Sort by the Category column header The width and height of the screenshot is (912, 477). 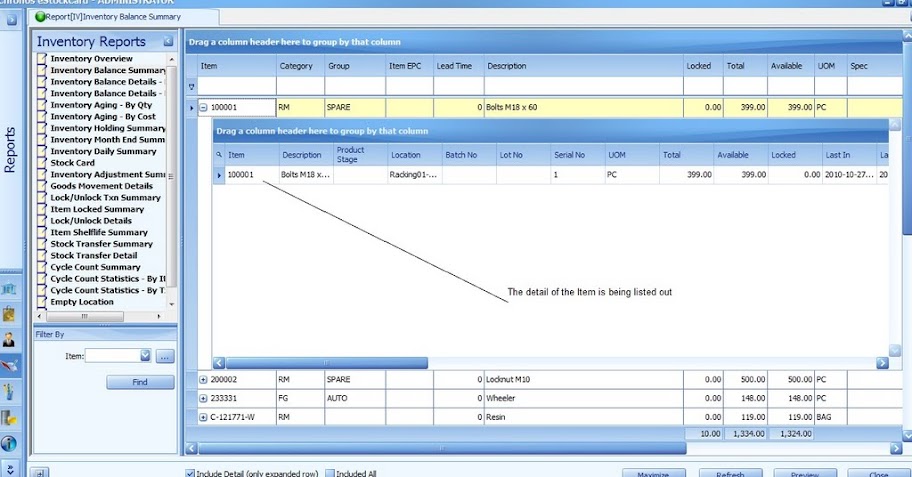300,66
